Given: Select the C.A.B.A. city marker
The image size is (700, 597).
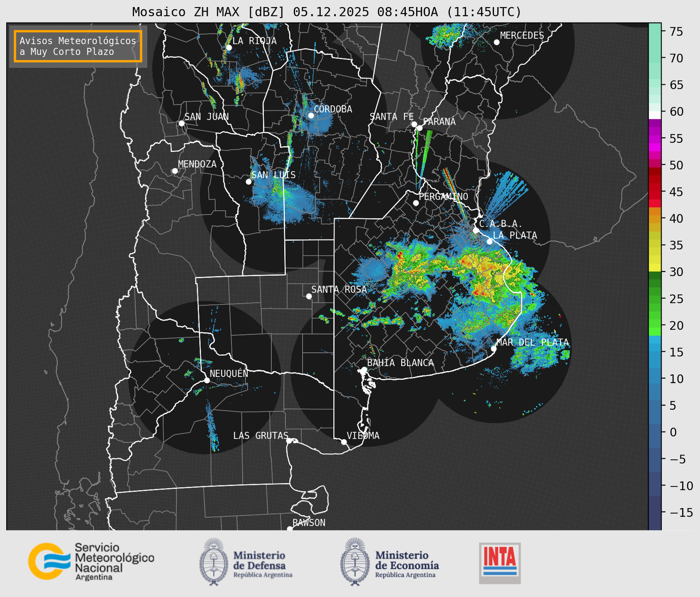Looking at the screenshot, I should 476,230.
